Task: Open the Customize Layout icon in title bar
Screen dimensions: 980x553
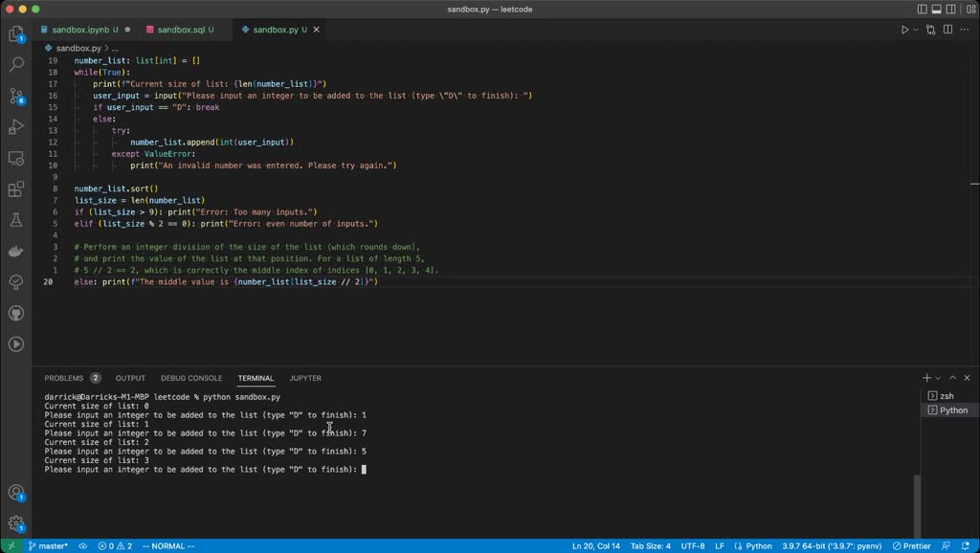Action: (x=971, y=10)
